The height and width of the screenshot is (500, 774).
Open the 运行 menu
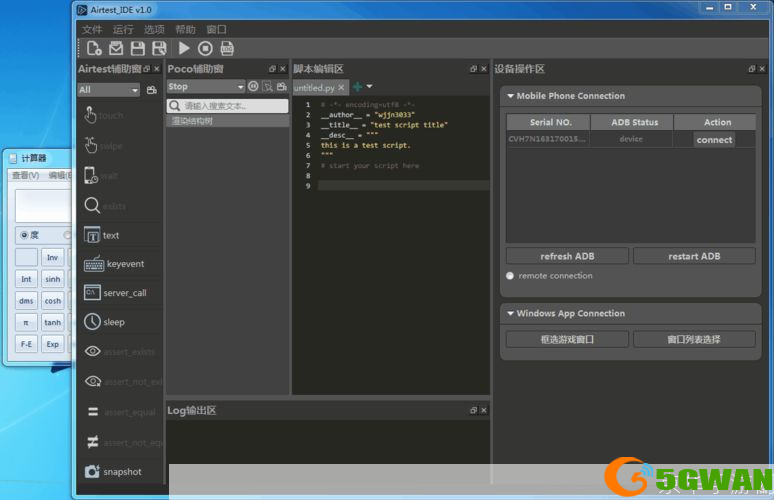123,30
